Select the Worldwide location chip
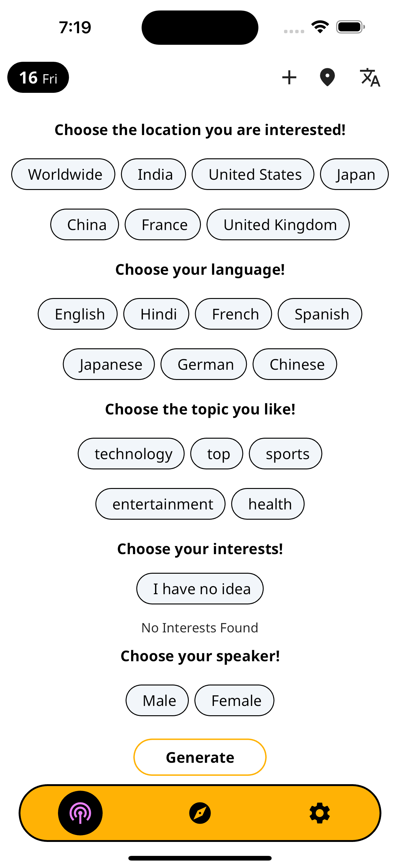The image size is (400, 868). click(63, 174)
